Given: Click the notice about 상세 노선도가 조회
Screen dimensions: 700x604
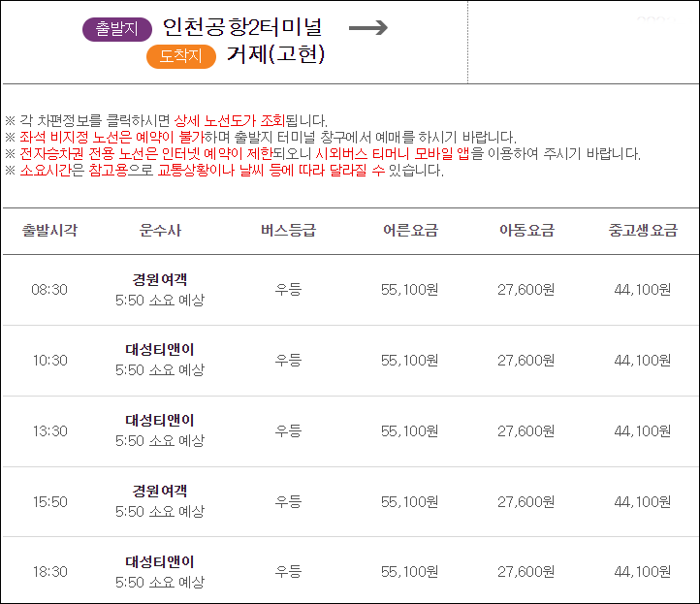Looking at the screenshot, I should pos(166,120).
